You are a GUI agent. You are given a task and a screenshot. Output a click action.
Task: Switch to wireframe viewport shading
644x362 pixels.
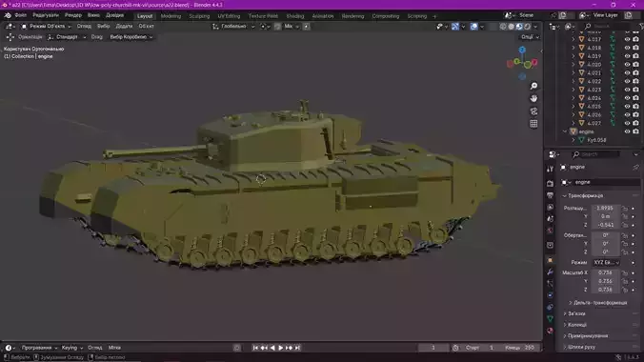[503, 27]
